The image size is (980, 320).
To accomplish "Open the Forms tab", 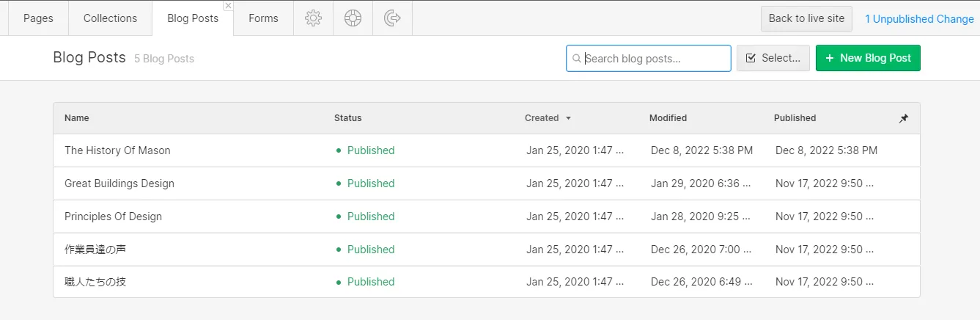I will [263, 18].
